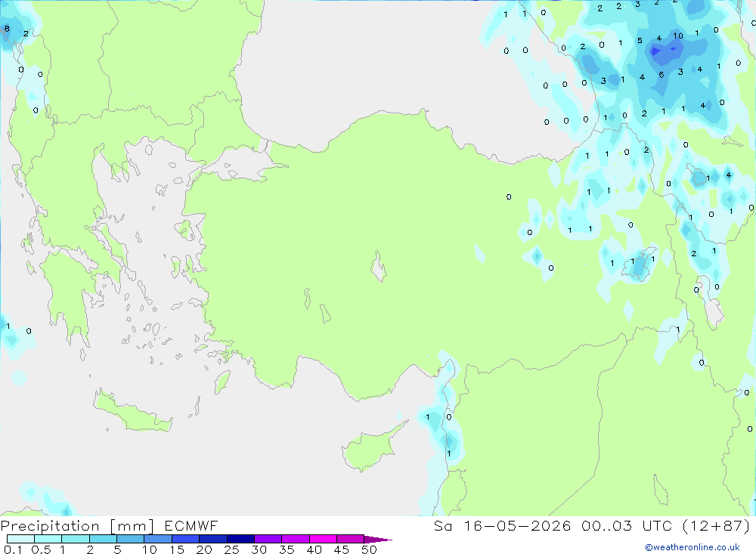Select the 45–50 mm legend swatch
Viewport: 756px width, 554px height.
(x=350, y=539)
